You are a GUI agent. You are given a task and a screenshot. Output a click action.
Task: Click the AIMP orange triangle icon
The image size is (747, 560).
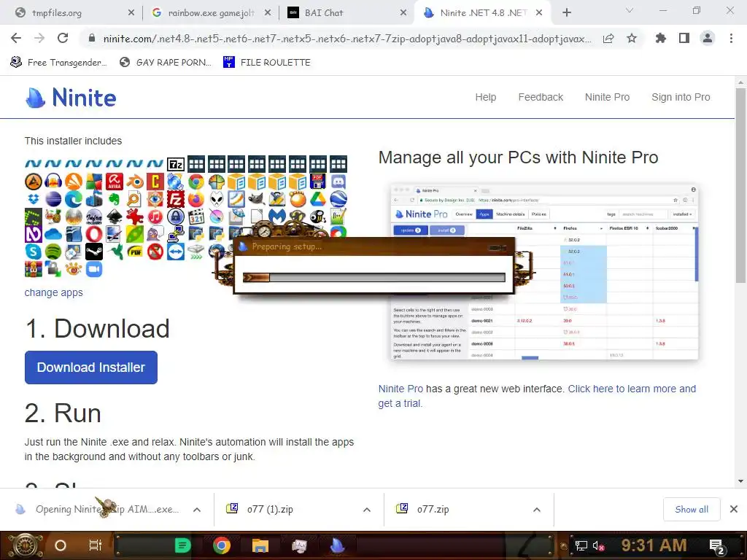point(34,182)
